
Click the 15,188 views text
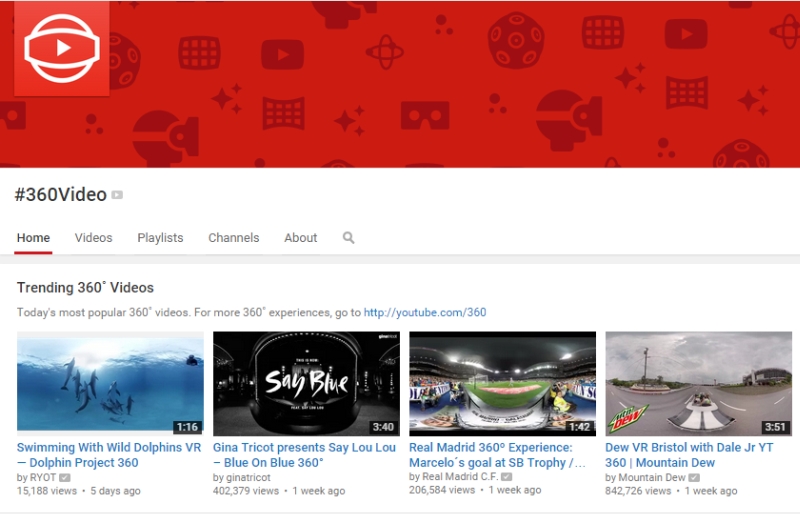coord(46,491)
